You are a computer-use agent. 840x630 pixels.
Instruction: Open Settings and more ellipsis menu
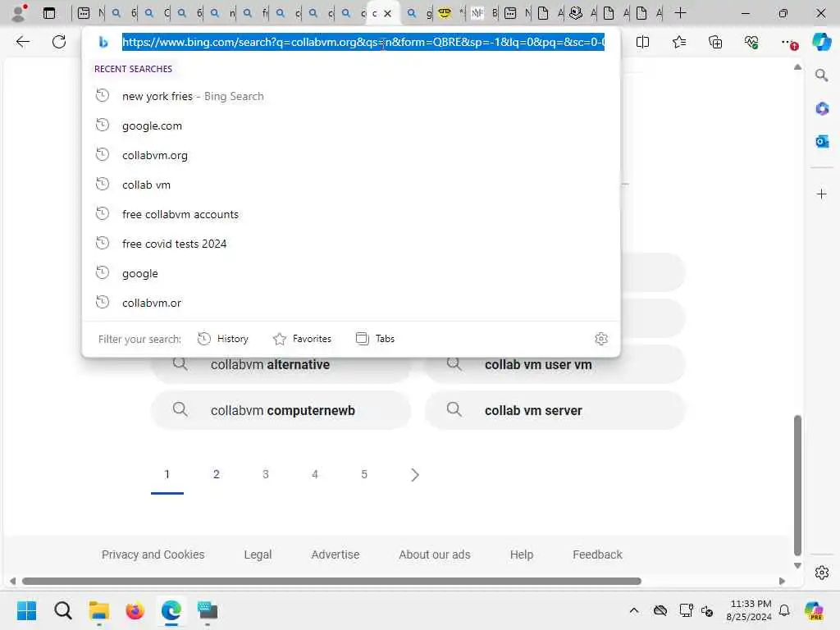click(788, 42)
